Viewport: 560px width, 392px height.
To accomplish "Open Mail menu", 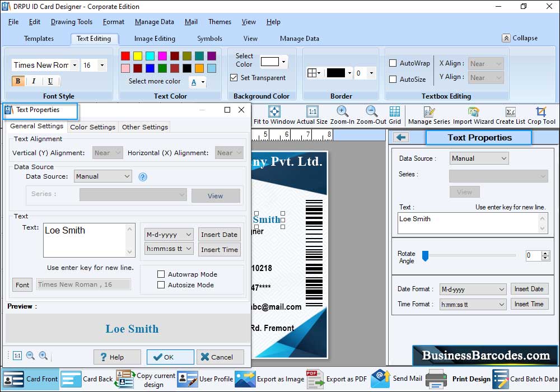I will click(191, 22).
